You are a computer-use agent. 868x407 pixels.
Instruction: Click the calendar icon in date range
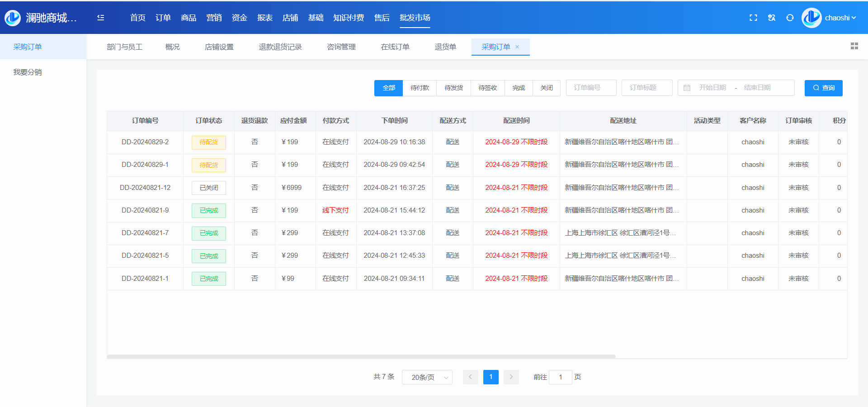coord(687,88)
